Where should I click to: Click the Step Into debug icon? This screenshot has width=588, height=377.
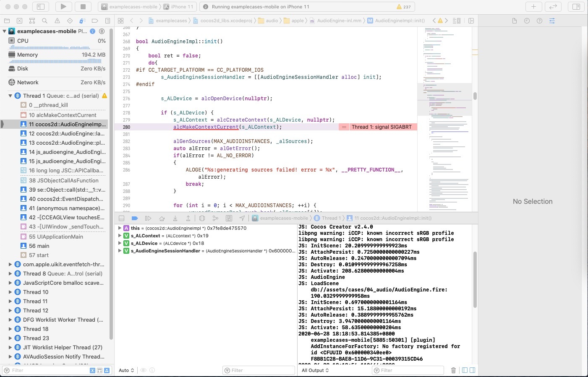[x=175, y=218]
